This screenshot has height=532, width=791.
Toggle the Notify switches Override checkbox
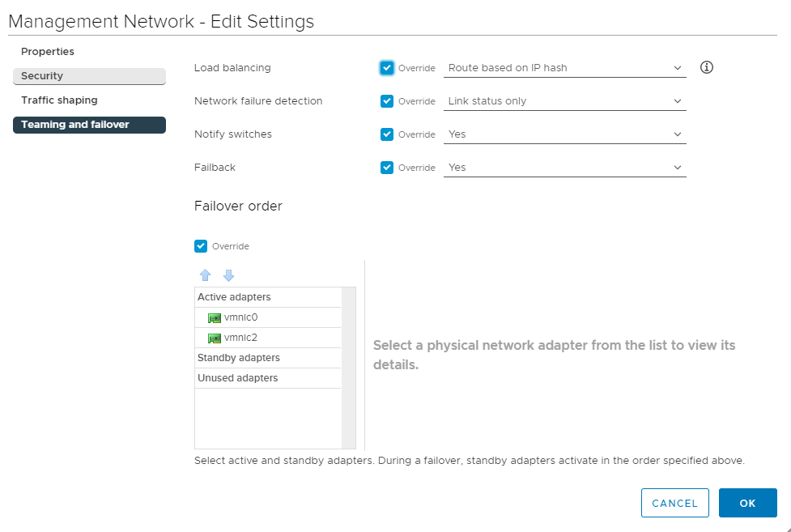387,134
